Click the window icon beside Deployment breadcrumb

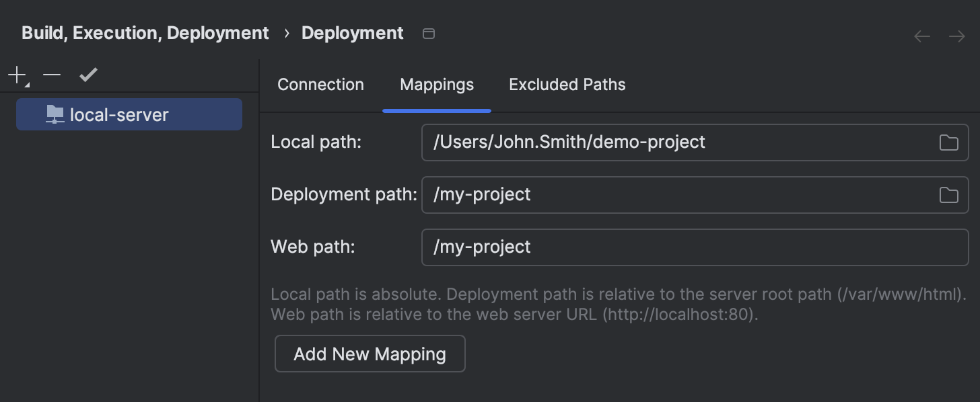pos(429,33)
